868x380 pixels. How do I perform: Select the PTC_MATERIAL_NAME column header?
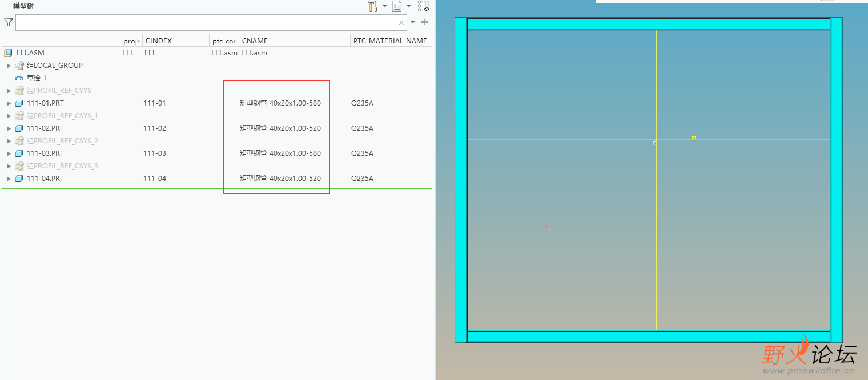point(391,41)
